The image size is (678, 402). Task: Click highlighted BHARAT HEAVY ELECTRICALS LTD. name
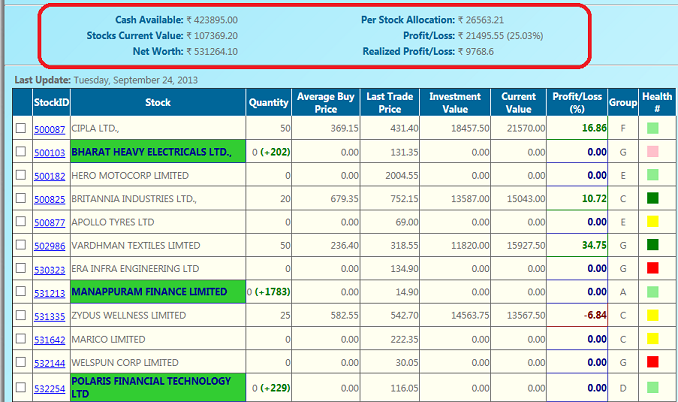(x=151, y=152)
